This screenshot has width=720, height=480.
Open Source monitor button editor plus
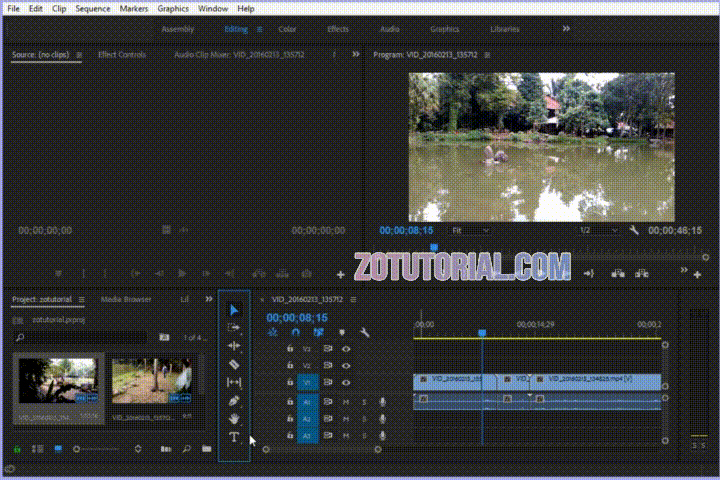pyautogui.click(x=340, y=275)
